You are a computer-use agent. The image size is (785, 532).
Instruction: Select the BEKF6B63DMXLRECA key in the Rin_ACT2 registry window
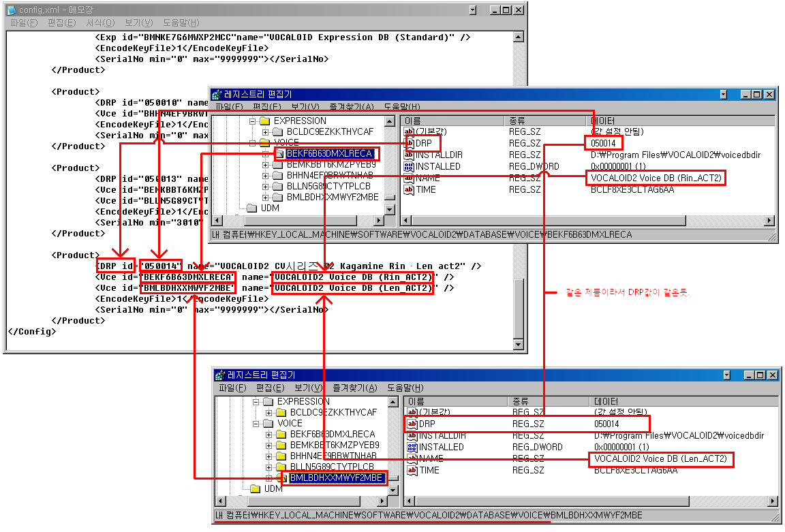click(x=329, y=154)
